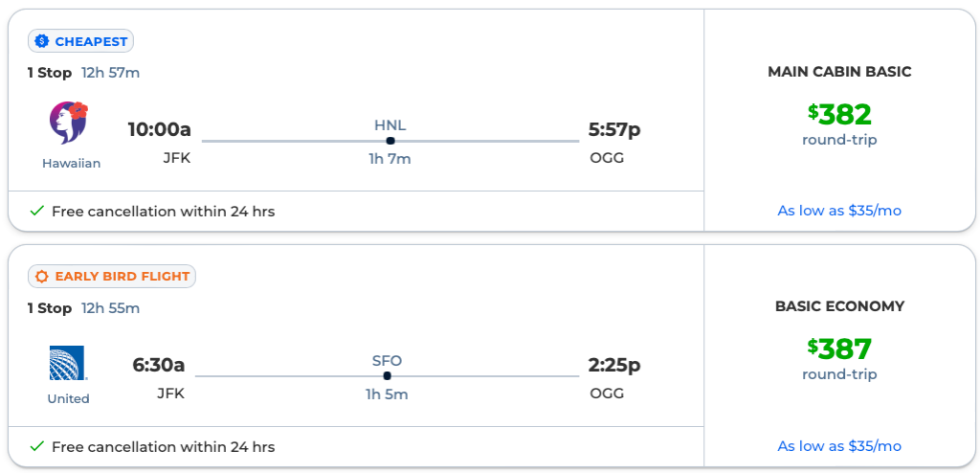This screenshot has height=473, width=980.
Task: Click the Basic Economy fare label
Action: (x=839, y=306)
